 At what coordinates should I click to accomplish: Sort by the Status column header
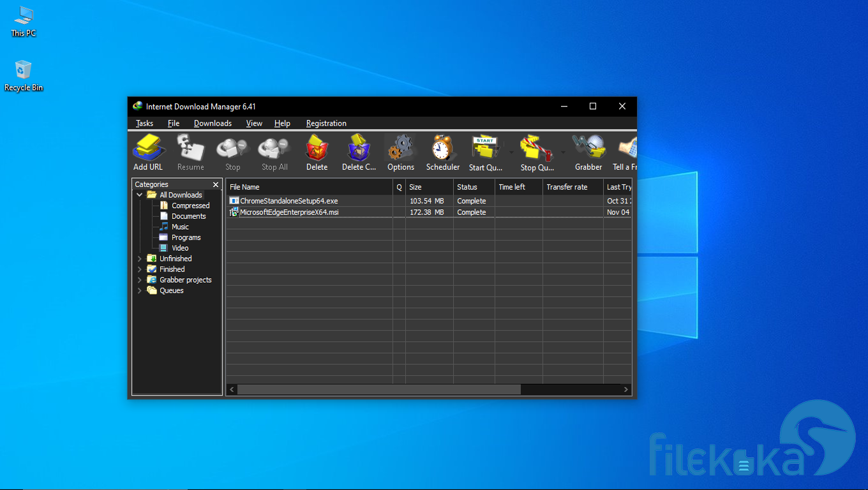pos(474,187)
